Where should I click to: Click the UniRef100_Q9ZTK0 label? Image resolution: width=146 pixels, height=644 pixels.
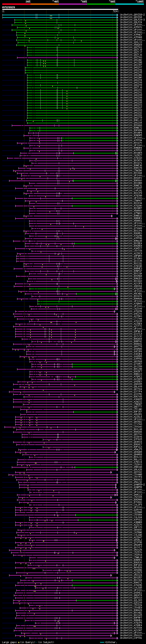tap(131, 58)
